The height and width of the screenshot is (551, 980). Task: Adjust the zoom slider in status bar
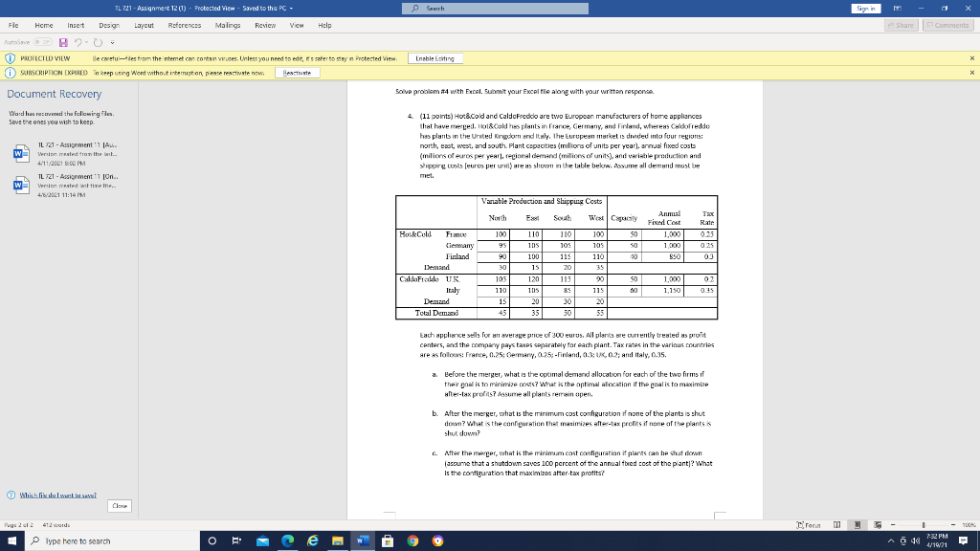pos(924,525)
